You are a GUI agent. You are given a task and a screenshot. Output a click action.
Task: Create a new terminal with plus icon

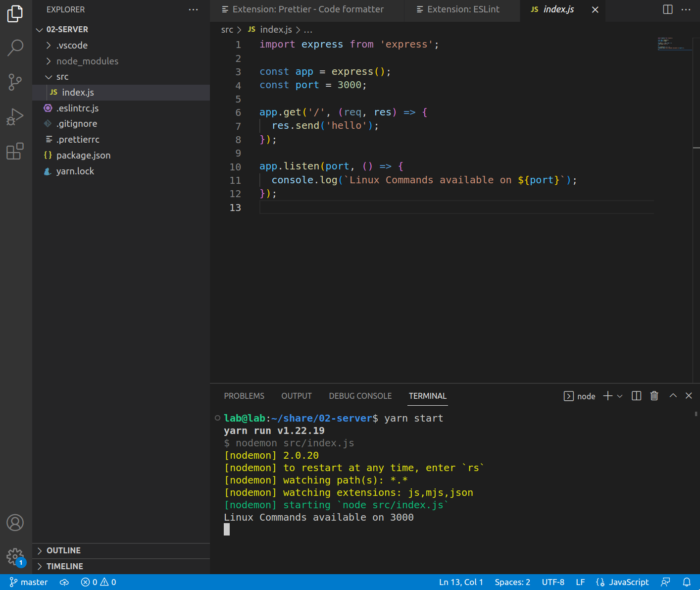[608, 396]
